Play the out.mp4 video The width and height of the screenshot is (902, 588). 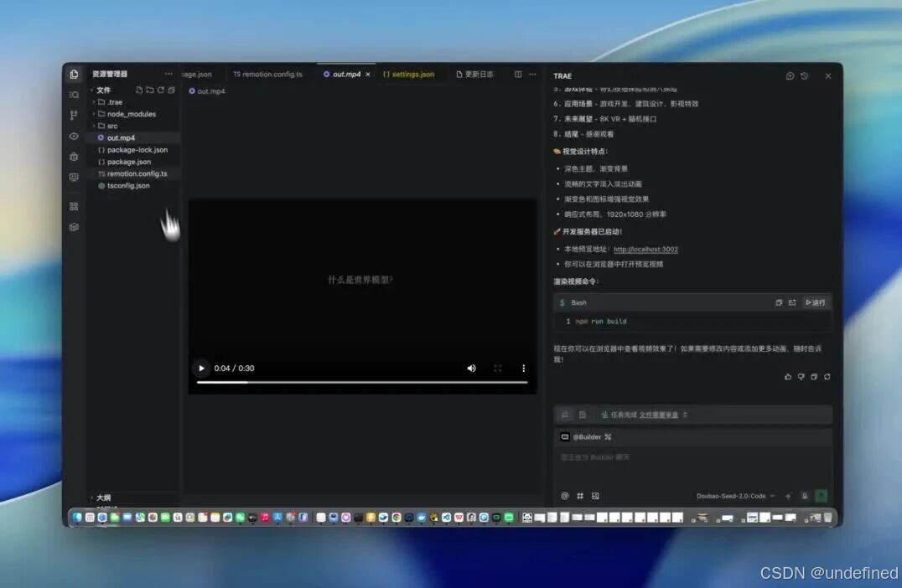tap(201, 369)
